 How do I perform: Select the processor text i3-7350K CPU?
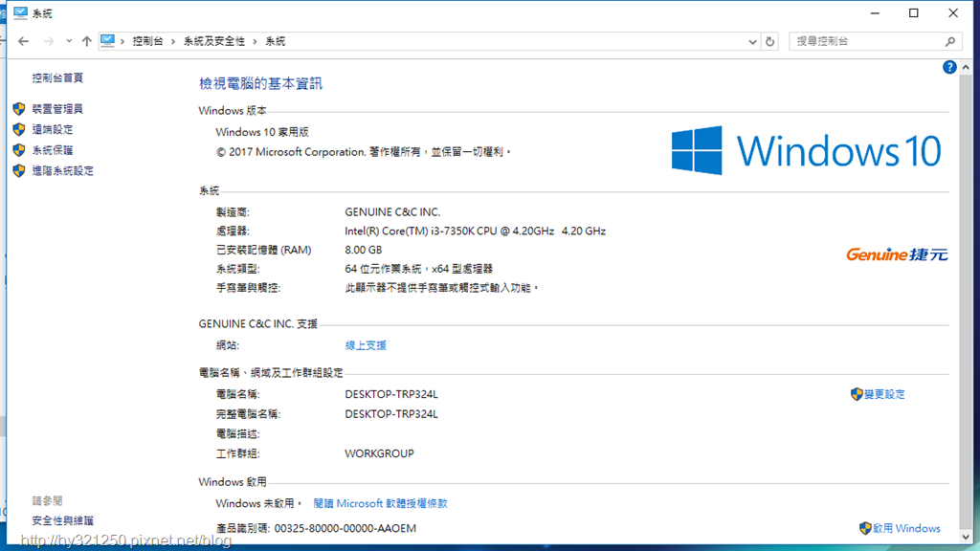coord(464,231)
